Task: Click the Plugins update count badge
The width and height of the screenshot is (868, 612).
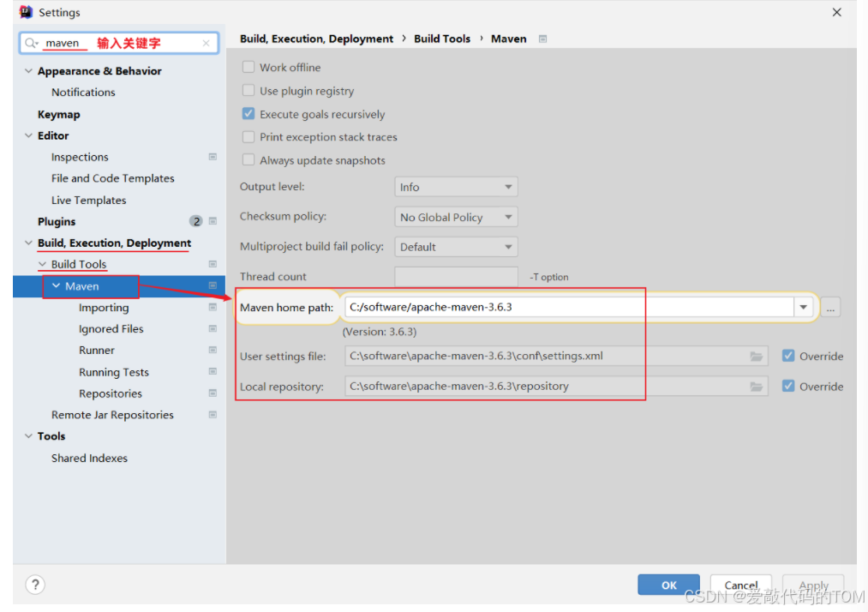Action: click(x=196, y=221)
